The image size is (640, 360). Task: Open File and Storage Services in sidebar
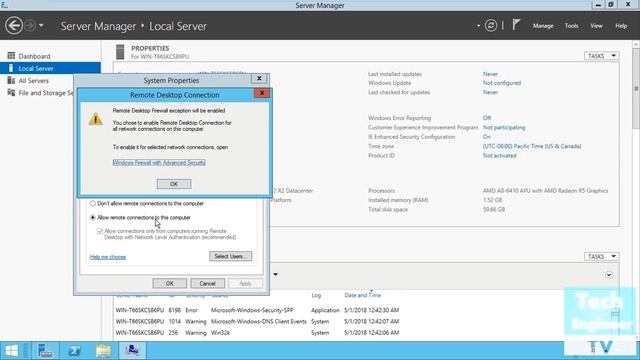coord(46,93)
